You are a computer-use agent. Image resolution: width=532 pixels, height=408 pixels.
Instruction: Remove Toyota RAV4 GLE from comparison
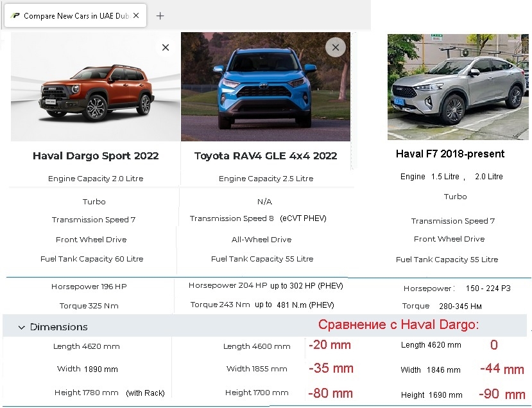(336, 47)
